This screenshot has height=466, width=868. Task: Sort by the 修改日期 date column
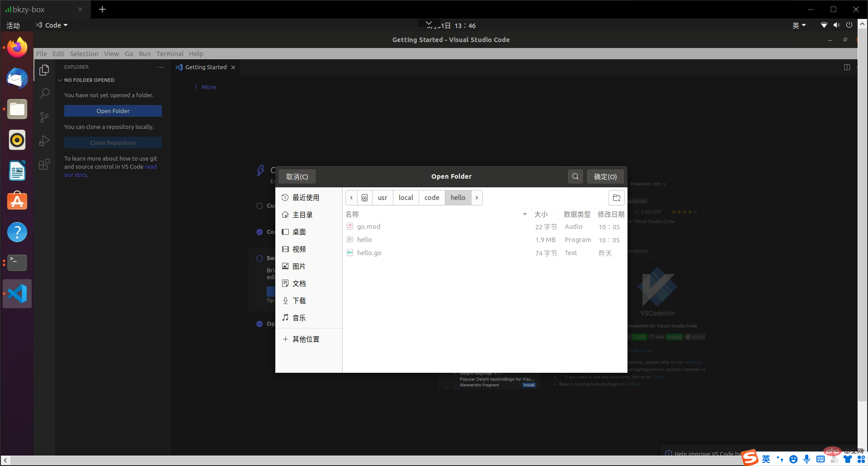tap(611, 214)
